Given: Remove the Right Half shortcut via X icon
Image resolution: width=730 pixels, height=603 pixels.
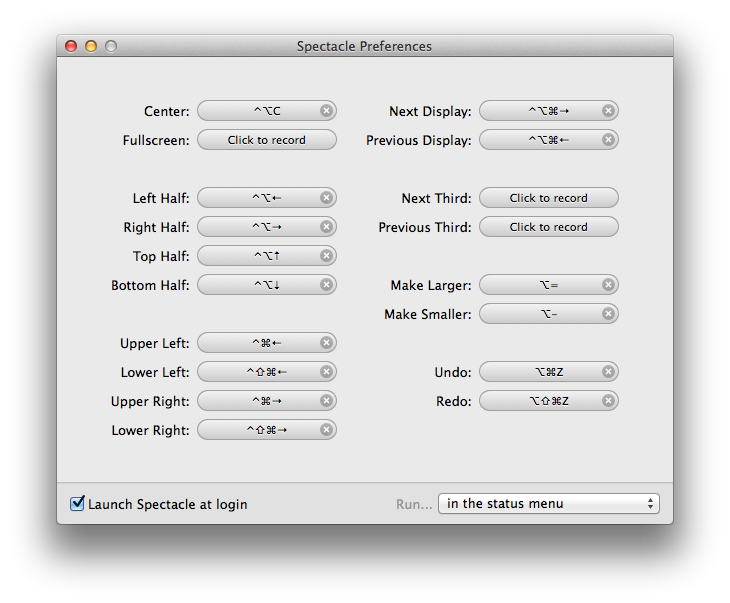Looking at the screenshot, I should point(326,227).
